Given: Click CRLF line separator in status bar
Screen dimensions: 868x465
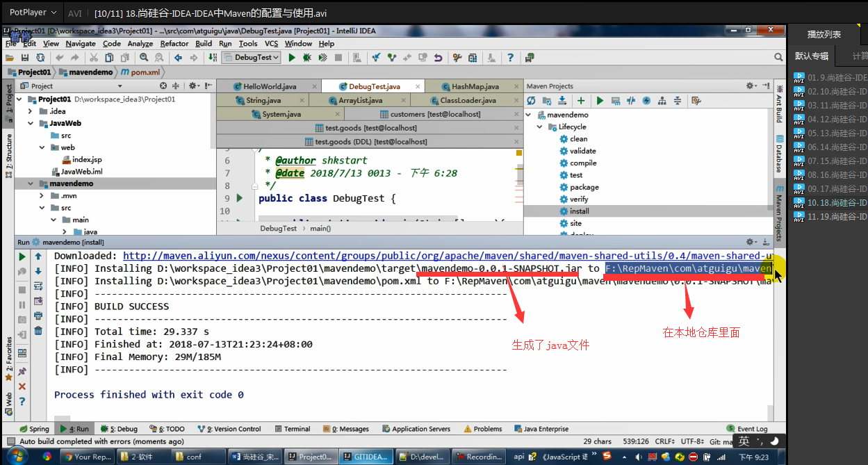Looking at the screenshot, I should pos(664,441).
